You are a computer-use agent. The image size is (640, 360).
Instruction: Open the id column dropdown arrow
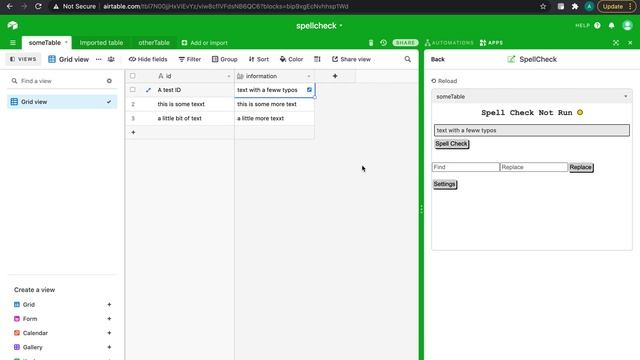(229, 76)
